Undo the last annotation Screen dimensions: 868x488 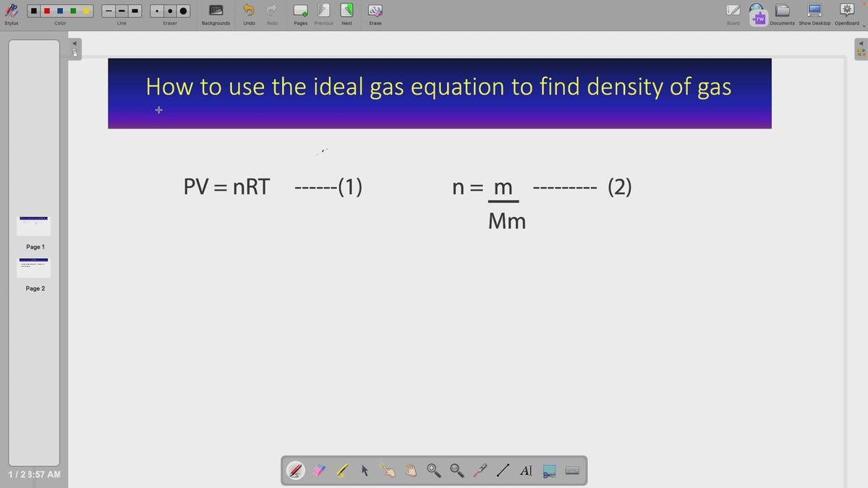click(x=249, y=11)
